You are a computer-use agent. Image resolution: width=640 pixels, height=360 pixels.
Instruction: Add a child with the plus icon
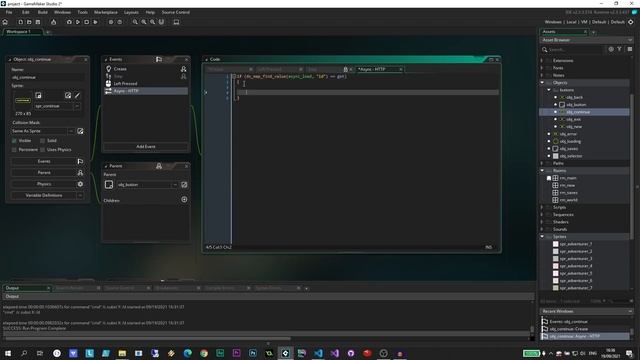pyautogui.click(x=184, y=200)
